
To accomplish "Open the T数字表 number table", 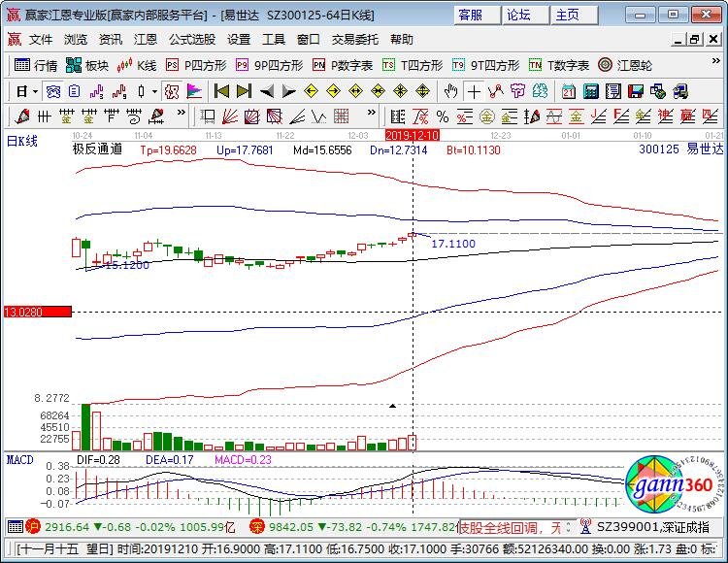I will [559, 65].
